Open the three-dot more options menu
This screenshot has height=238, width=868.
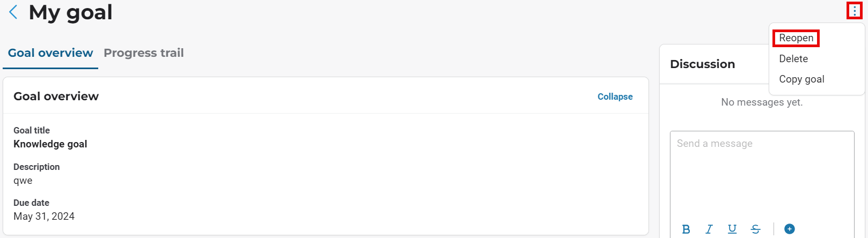click(854, 11)
